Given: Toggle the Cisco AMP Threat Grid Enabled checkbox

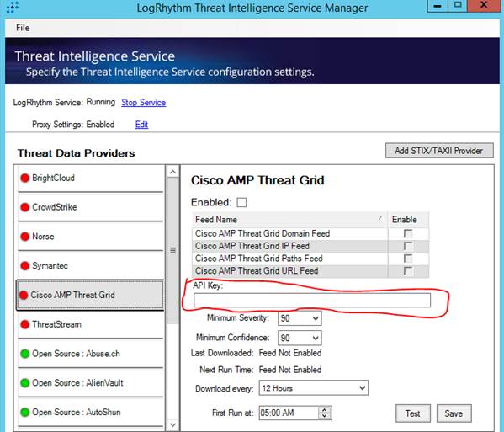Looking at the screenshot, I should click(241, 203).
